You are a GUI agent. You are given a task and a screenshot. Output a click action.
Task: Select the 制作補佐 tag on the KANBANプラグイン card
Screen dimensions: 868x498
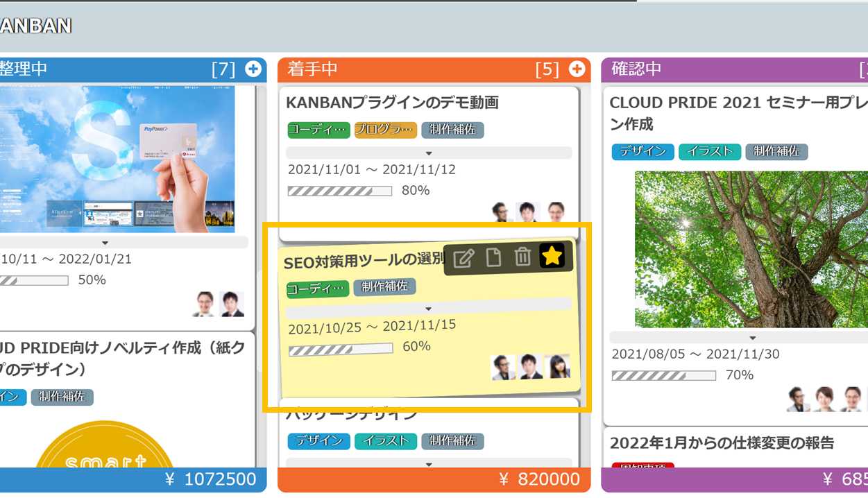tap(452, 130)
